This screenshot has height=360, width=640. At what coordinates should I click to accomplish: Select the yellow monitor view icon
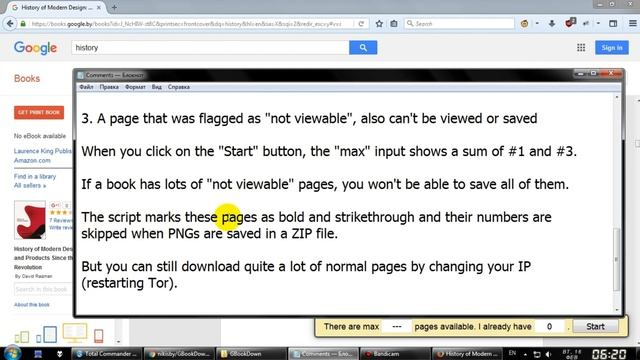(x=75, y=333)
